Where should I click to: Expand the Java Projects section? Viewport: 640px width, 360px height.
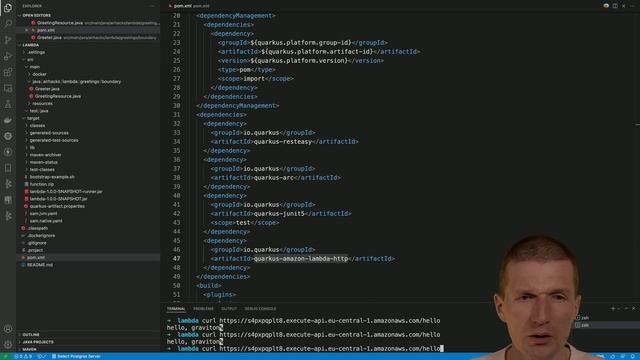point(38,342)
